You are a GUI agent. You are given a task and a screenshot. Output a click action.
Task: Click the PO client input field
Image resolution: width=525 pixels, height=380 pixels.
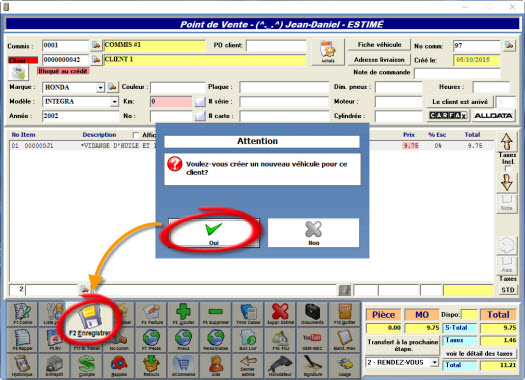[x=276, y=45]
